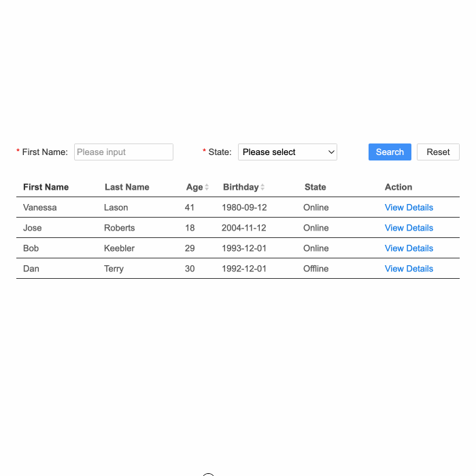Focus the First Name input field
Image resolution: width=476 pixels, height=476 pixels.
[x=124, y=152]
